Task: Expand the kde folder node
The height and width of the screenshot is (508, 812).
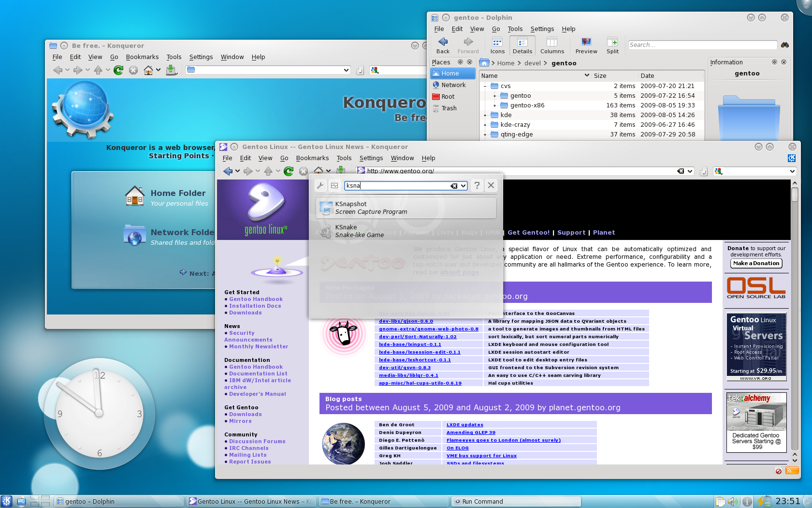Action: tap(485, 115)
